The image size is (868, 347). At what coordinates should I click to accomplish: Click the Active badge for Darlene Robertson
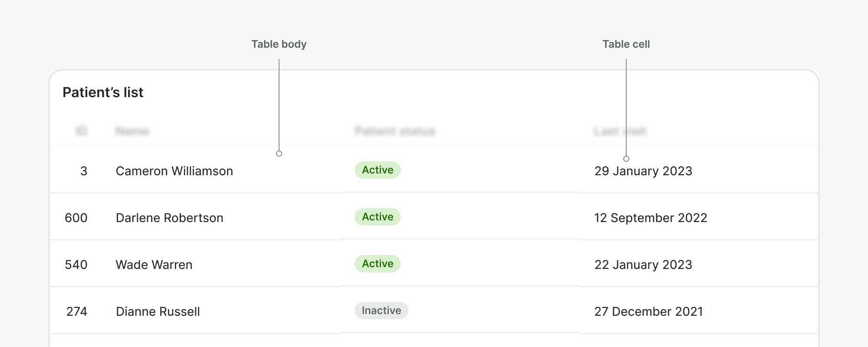tap(378, 217)
